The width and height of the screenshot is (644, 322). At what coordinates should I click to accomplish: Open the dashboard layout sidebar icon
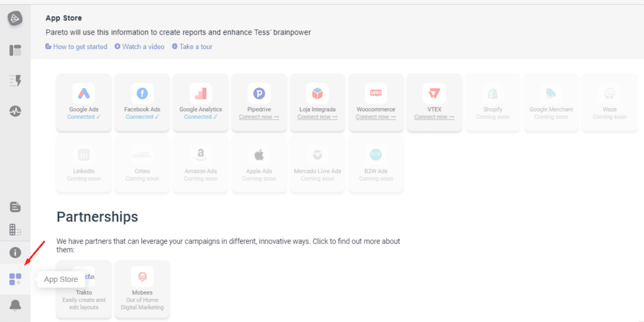[15, 50]
